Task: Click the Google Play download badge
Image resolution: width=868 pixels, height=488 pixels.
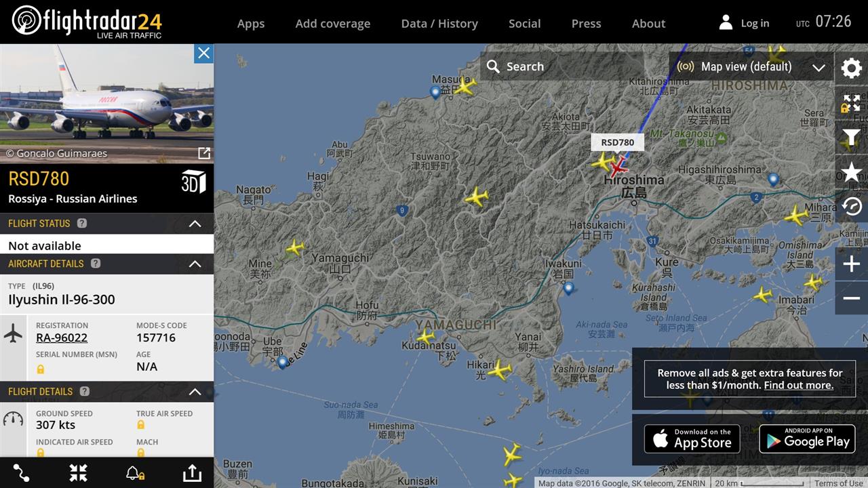Action: [x=807, y=439]
